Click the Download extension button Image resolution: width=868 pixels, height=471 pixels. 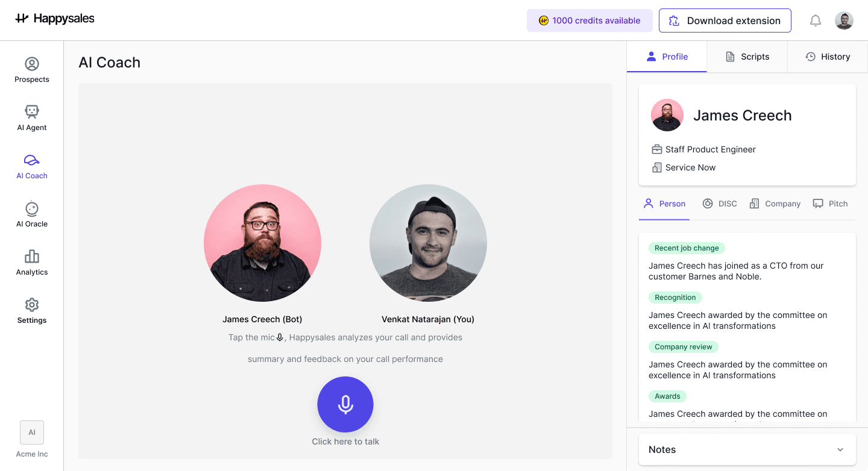pos(725,20)
